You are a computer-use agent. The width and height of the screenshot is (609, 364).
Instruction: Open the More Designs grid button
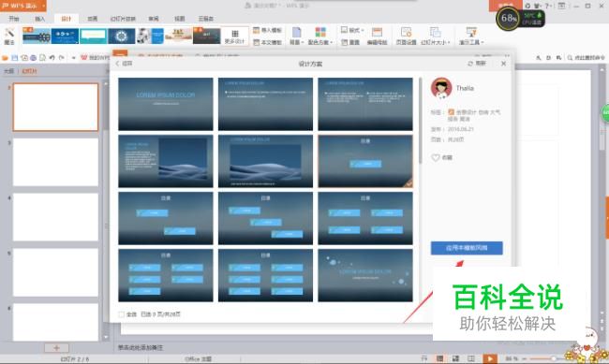[234, 36]
